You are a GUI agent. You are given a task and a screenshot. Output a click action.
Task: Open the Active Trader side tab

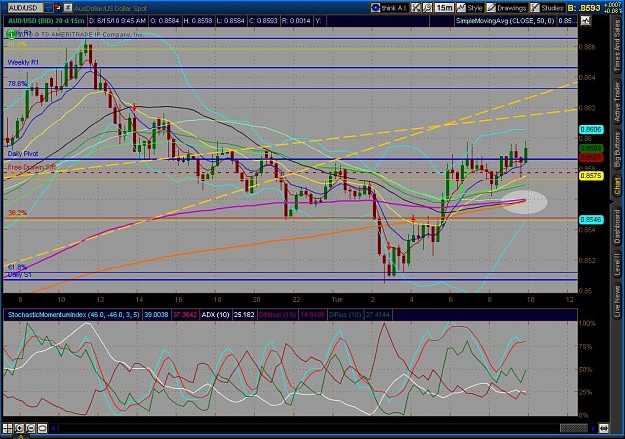[x=617, y=102]
